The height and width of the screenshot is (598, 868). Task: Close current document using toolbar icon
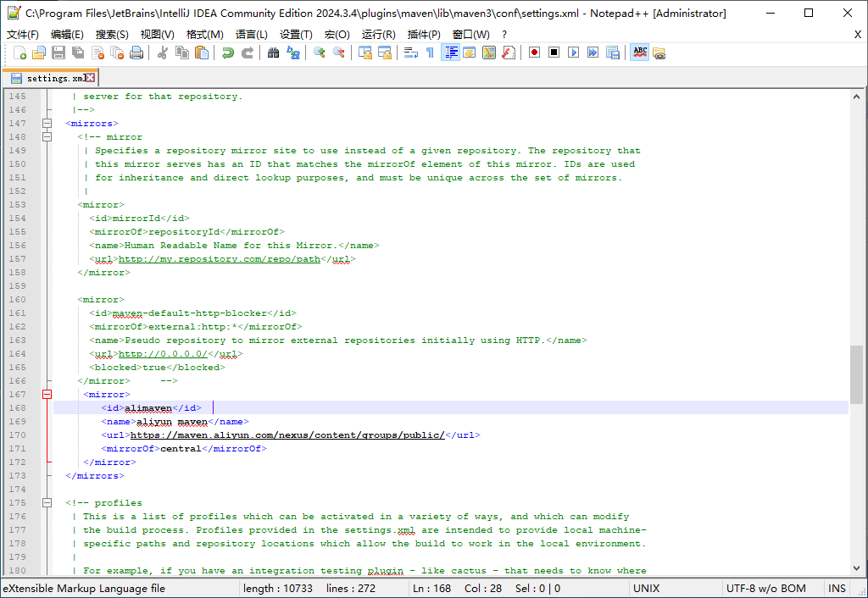[97, 53]
